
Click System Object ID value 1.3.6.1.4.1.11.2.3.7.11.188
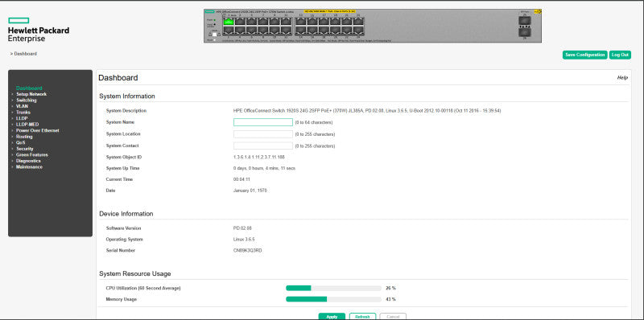[258, 157]
